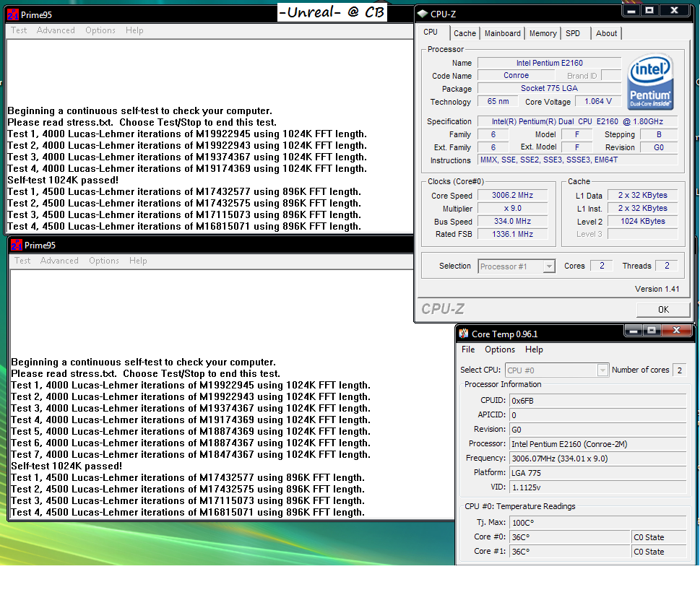
Task: Open the Test menu in upper Prime95 window
Action: 19,30
